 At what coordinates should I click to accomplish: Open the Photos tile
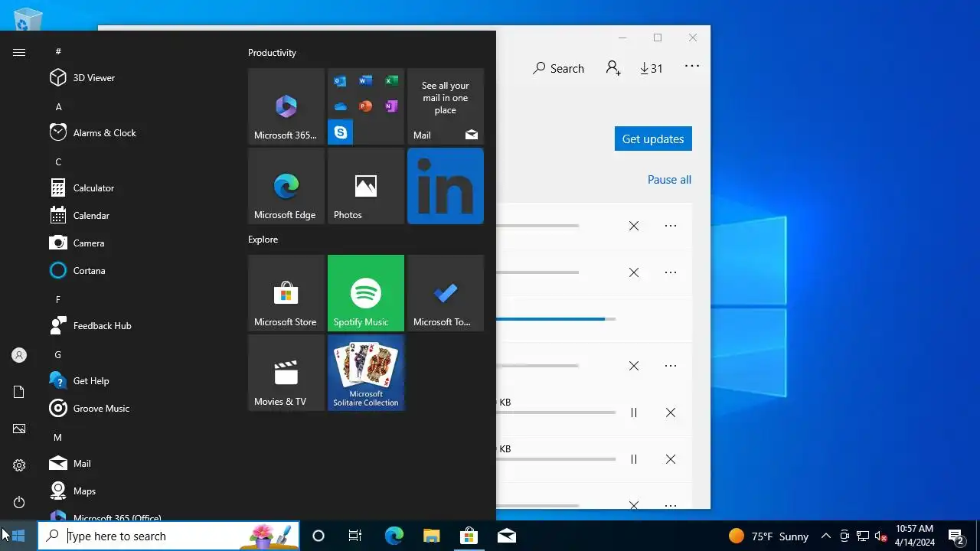[x=366, y=186]
